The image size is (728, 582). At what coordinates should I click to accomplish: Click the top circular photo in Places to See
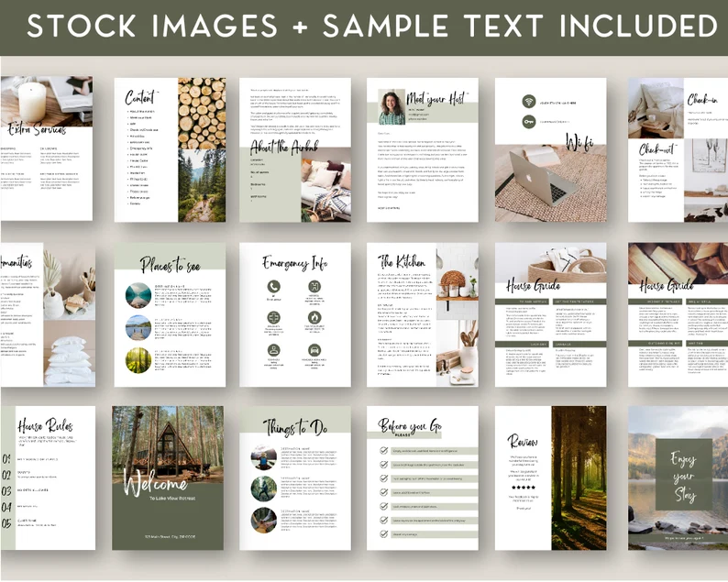pyautogui.click(x=138, y=295)
